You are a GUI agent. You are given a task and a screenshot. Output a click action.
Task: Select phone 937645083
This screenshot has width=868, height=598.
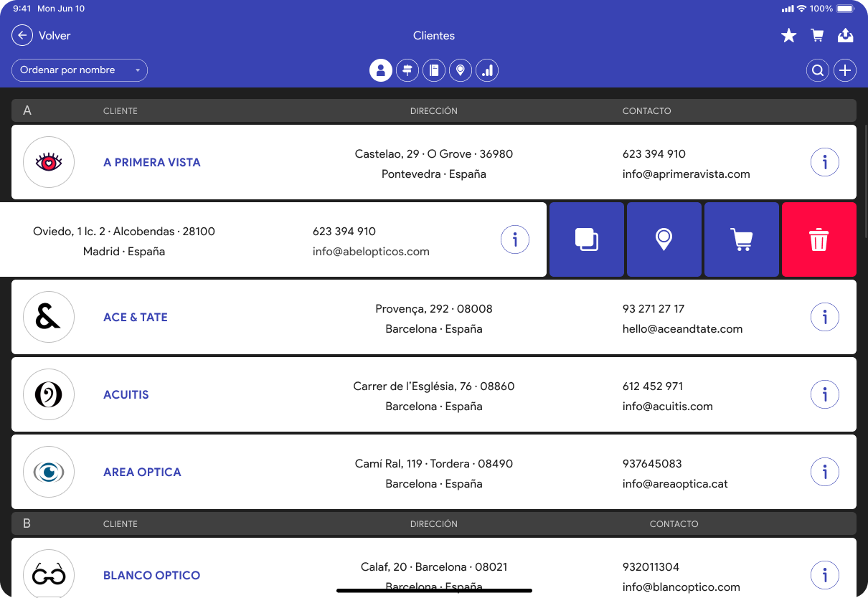(652, 464)
